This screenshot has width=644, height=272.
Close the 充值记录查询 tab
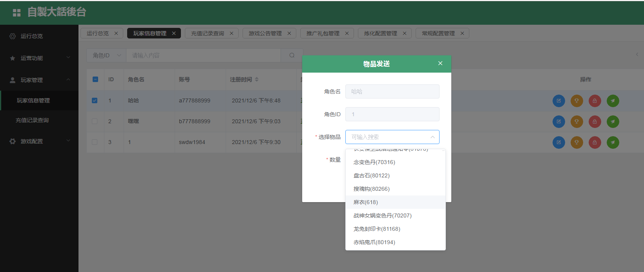(232, 33)
